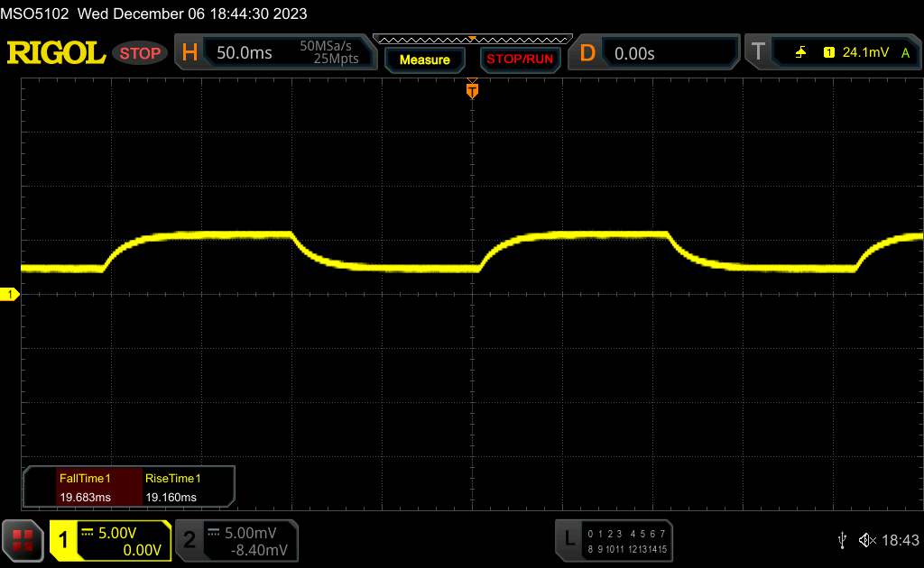The image size is (924, 568).
Task: Open the Measure menu
Action: point(424,60)
